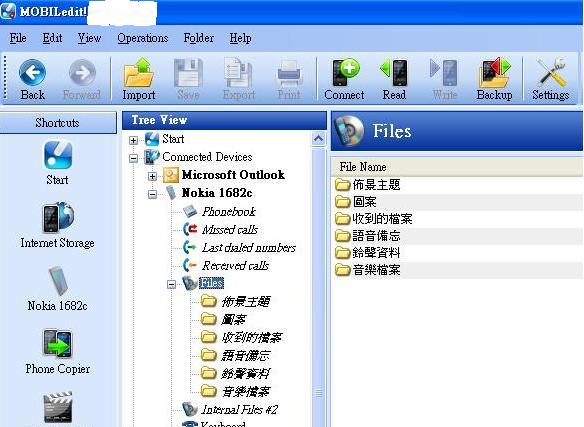
Task: Open the Backup toolbar icon
Action: [x=495, y=73]
